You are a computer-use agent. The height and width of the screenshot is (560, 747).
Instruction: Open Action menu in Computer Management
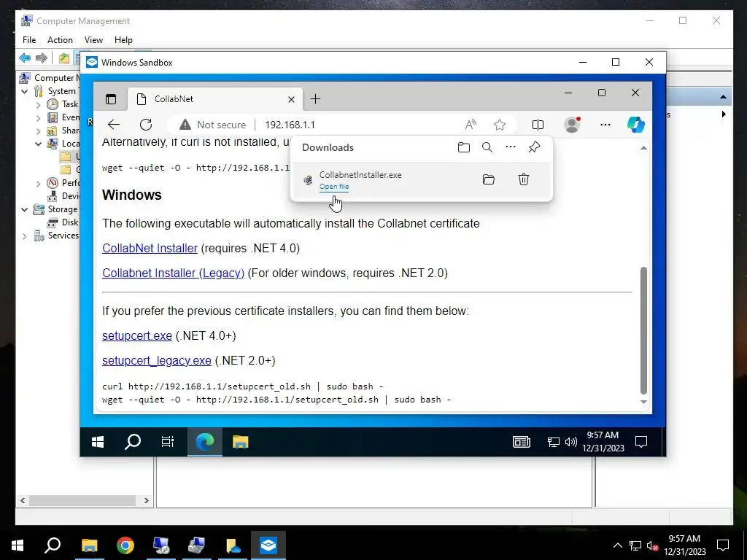[x=60, y=40]
